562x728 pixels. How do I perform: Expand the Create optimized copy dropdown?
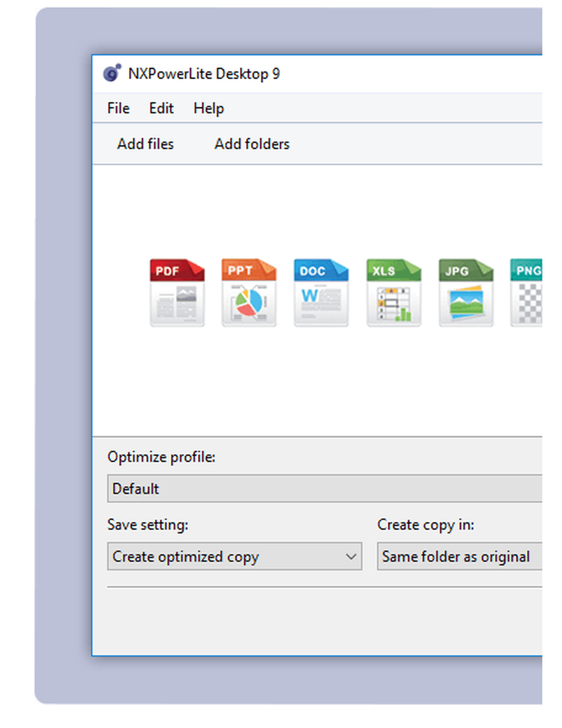tap(234, 557)
